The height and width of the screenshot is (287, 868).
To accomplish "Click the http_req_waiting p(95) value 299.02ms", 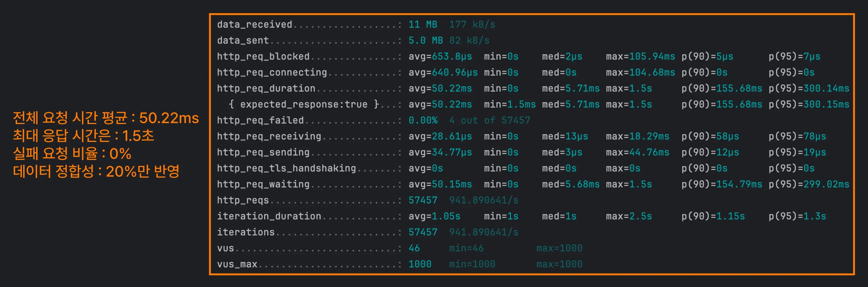I will pyautogui.click(x=826, y=185).
